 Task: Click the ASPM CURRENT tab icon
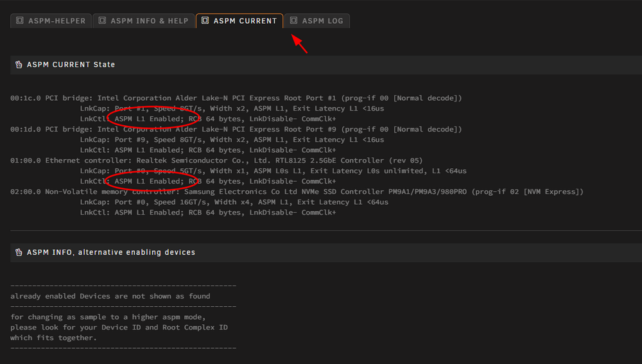(205, 21)
